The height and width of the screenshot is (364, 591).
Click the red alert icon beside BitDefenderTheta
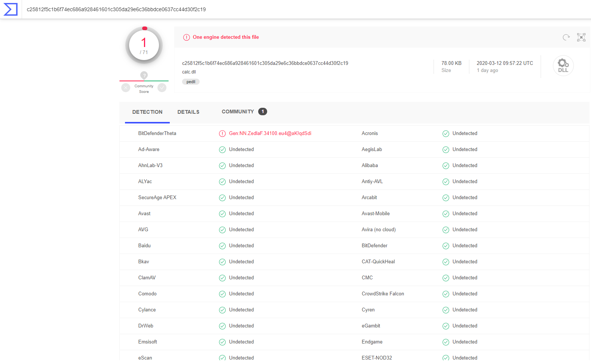(x=222, y=134)
